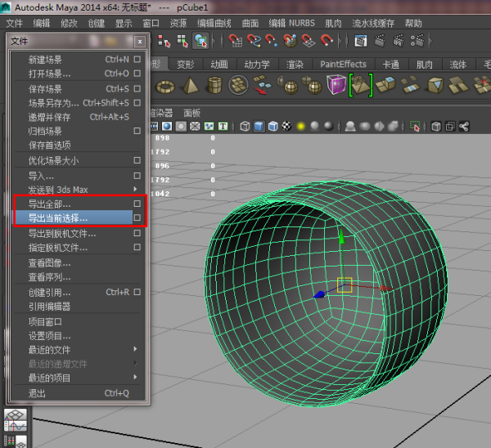
Task: Click the first magnet snap icon
Action: coord(236,40)
